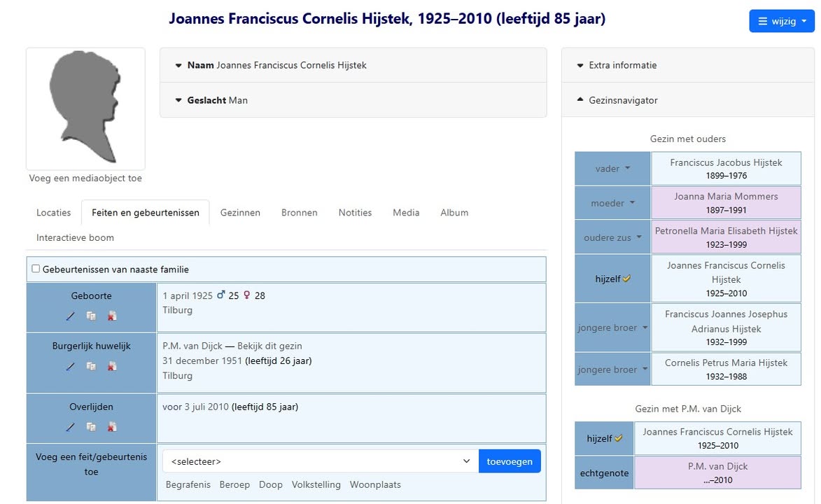The width and height of the screenshot is (821, 504).
Task: Expand the Extra informatie section
Action: [x=622, y=65]
